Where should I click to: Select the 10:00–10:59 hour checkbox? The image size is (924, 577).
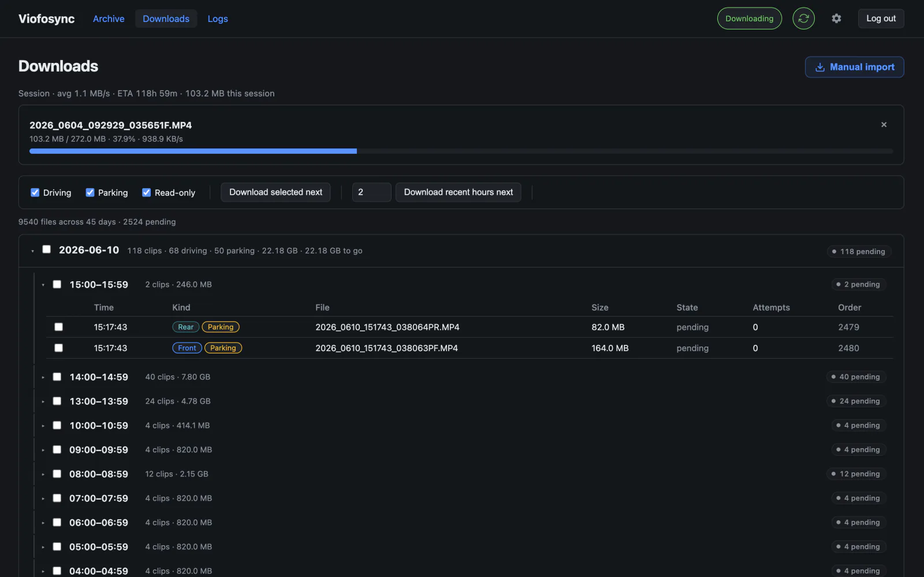point(57,425)
